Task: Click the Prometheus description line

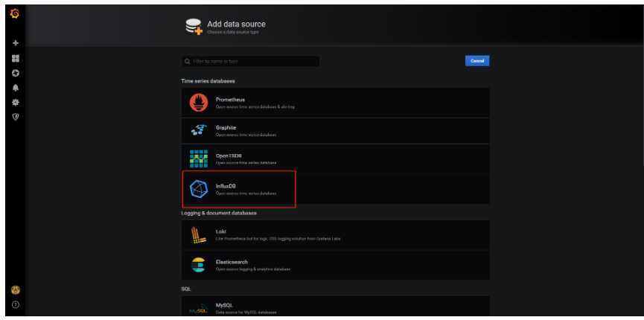Action: click(255, 107)
